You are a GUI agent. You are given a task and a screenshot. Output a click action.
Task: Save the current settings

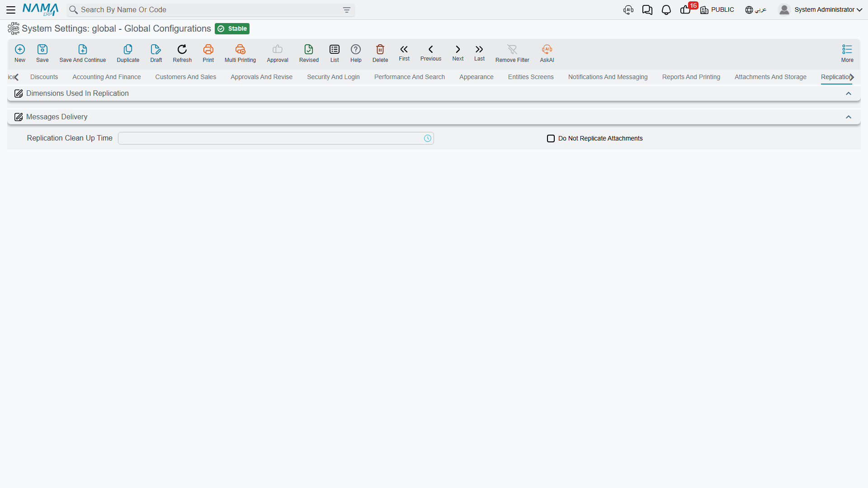click(42, 53)
